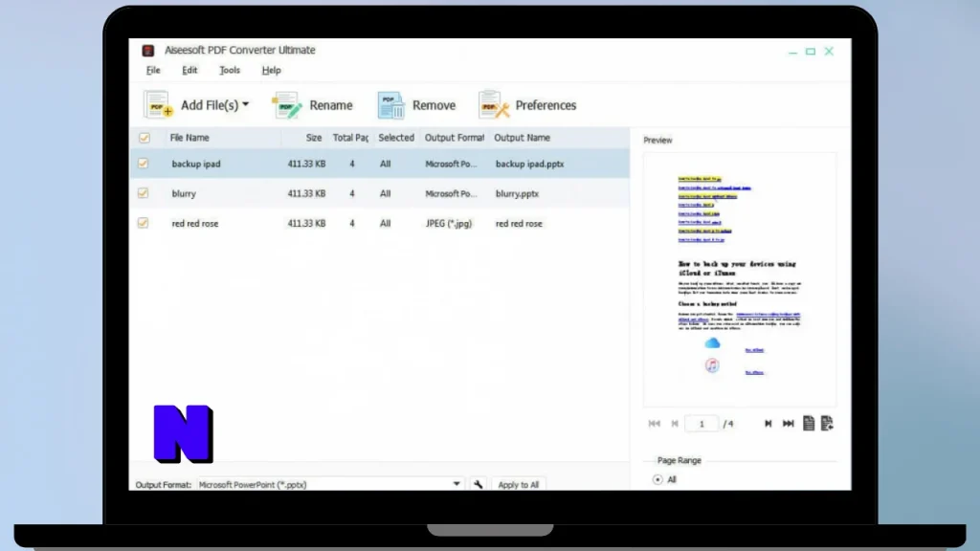Open Preferences from the toolbar
This screenshot has height=551, width=980.
click(x=527, y=105)
